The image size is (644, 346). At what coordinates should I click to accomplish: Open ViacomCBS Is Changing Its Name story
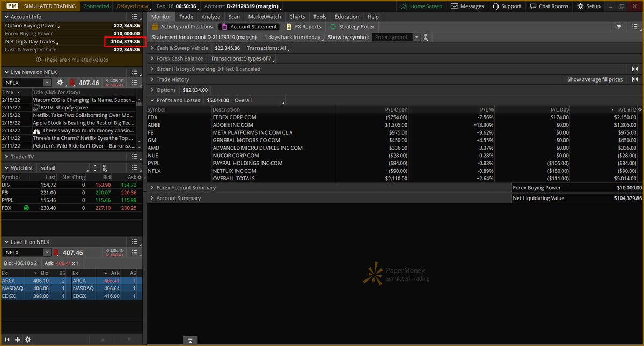(x=83, y=100)
